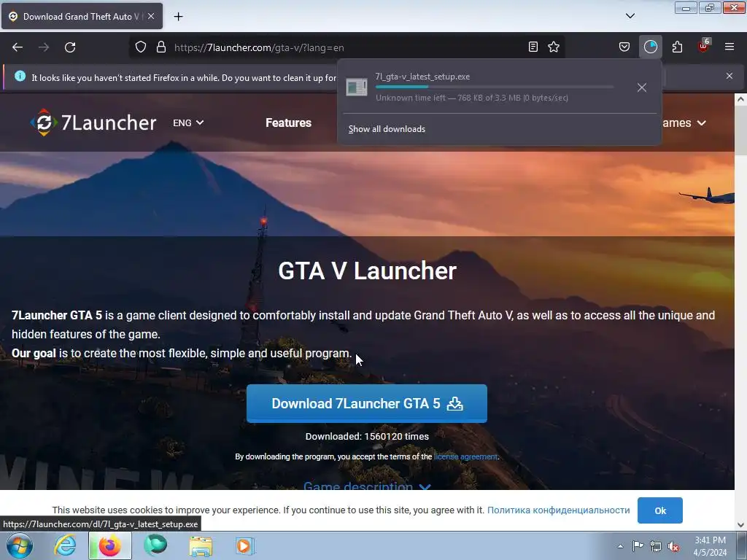
Task: Open the tracking protection shield icon
Action: tap(141, 47)
